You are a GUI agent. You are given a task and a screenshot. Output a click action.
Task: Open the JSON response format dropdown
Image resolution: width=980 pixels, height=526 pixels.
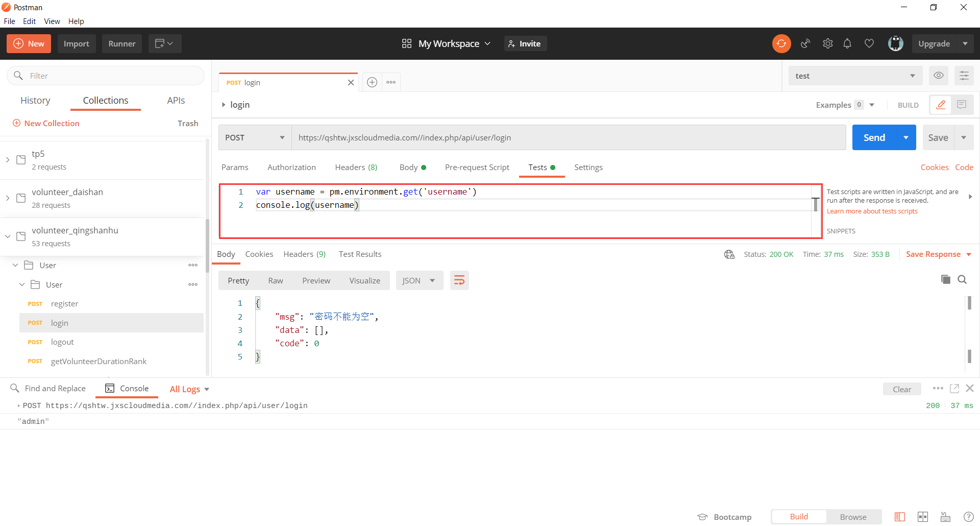point(420,280)
